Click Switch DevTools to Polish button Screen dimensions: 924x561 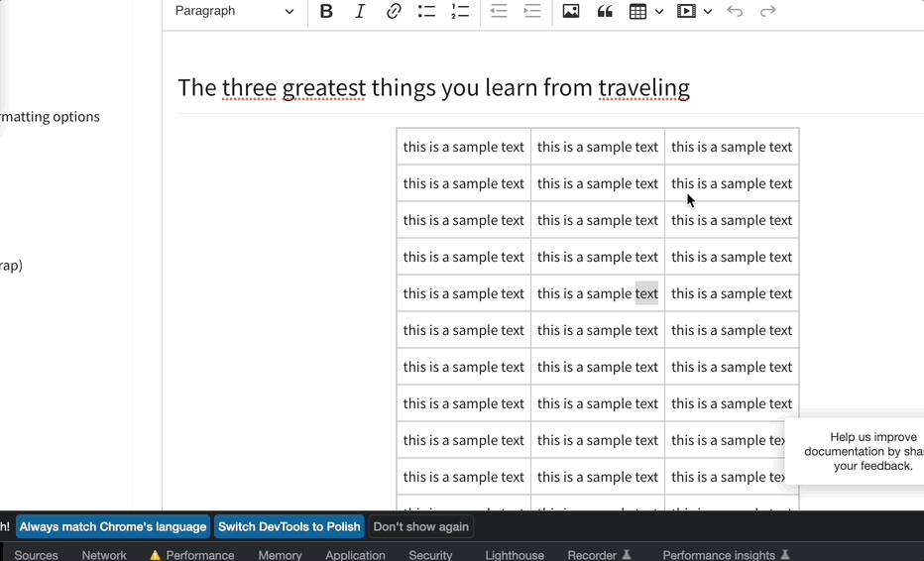pos(289,527)
